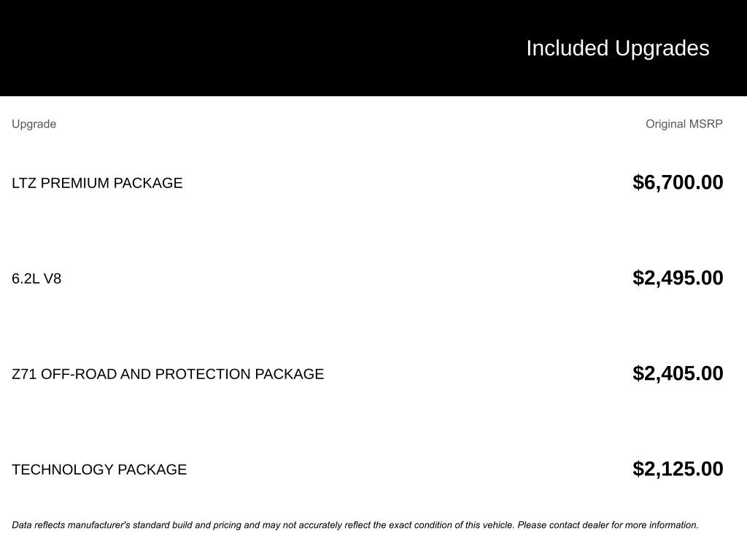747x560 pixels.
Task: Select the LTZ PREMIUM PACKAGE row label
Action: (x=97, y=183)
